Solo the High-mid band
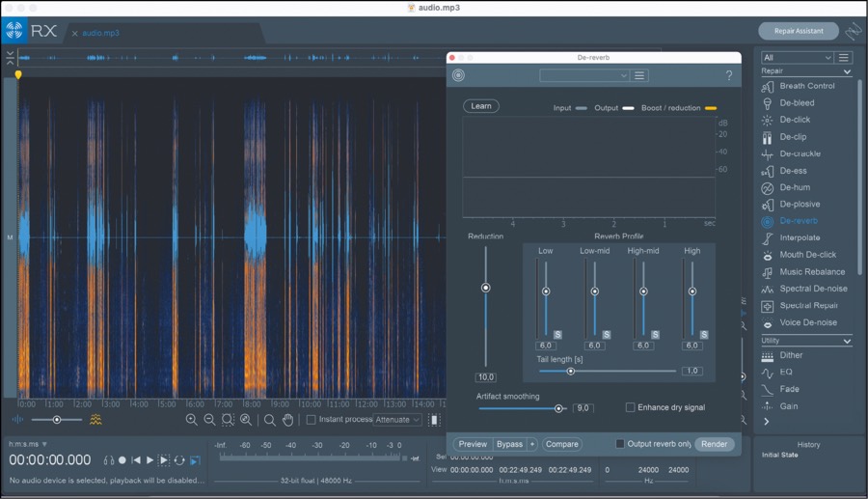This screenshot has height=499, width=868. (655, 335)
